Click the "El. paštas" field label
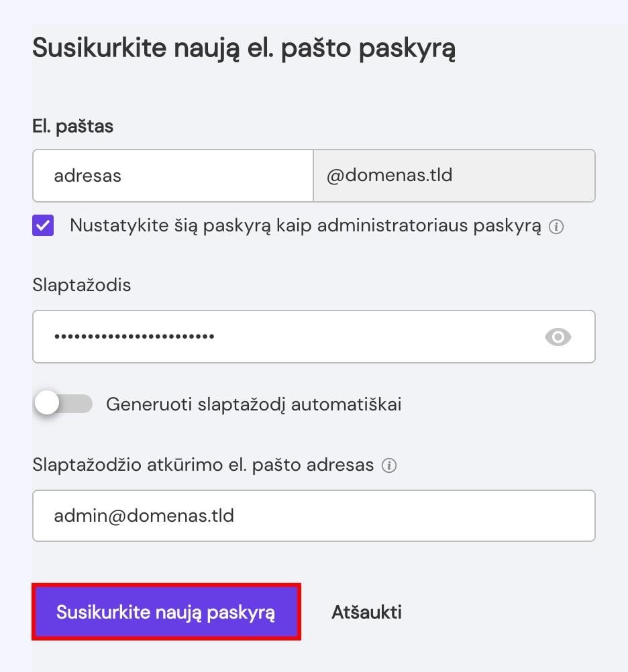Image resolution: width=628 pixels, height=672 pixels. (x=72, y=126)
